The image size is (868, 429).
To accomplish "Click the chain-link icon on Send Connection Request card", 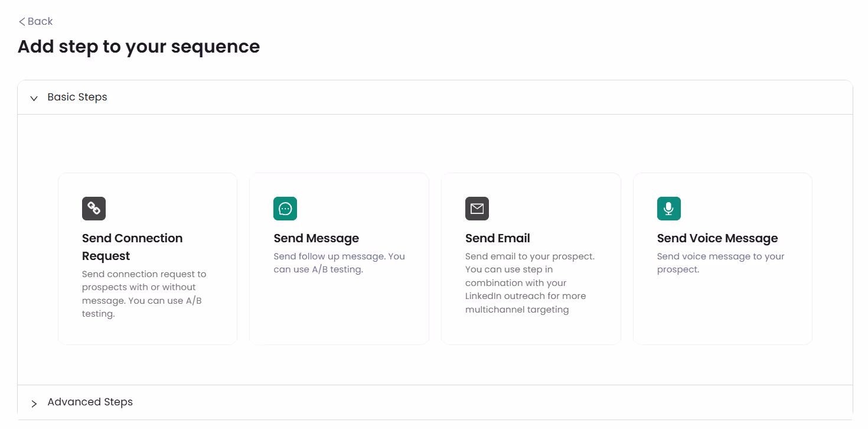I will pyautogui.click(x=94, y=209).
